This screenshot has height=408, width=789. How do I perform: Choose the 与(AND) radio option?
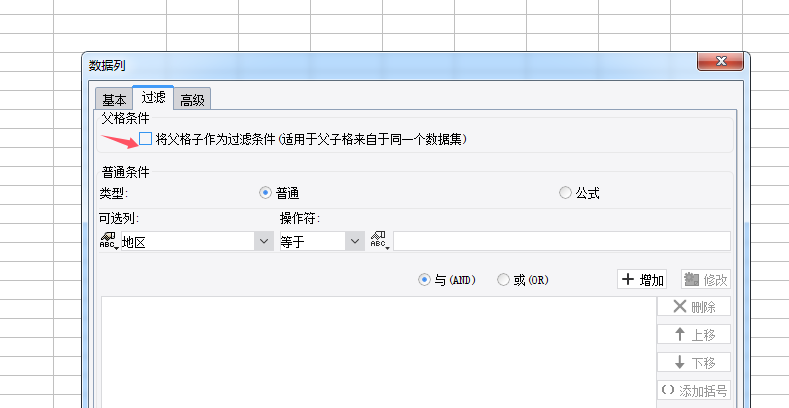424,280
